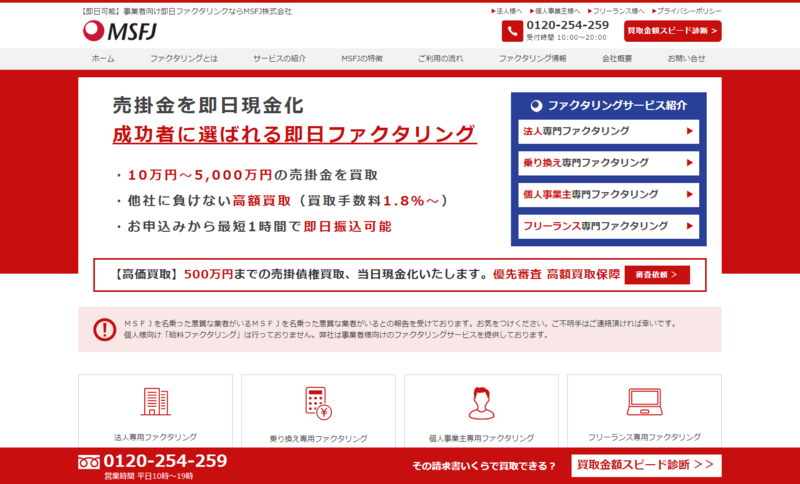Click the その請求書いくらで買取できる? text

[484, 466]
